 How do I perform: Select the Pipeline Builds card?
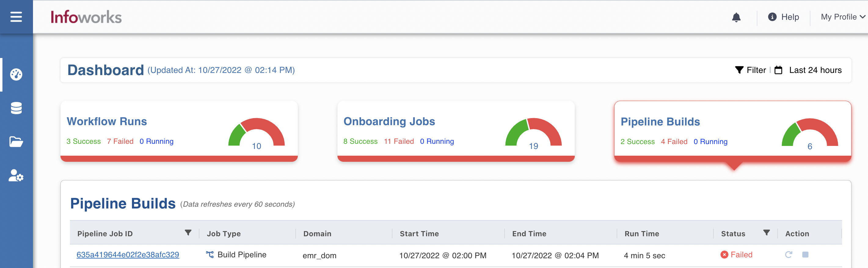tap(732, 131)
